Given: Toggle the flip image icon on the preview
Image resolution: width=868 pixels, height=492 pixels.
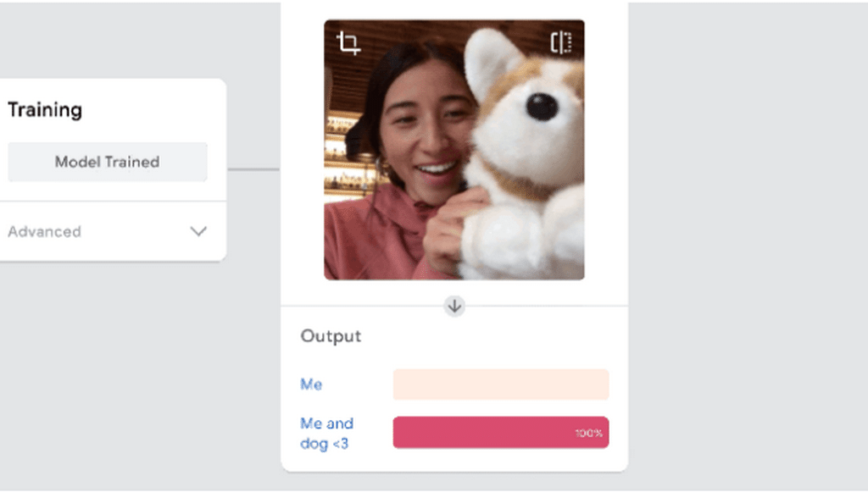Looking at the screenshot, I should [561, 42].
